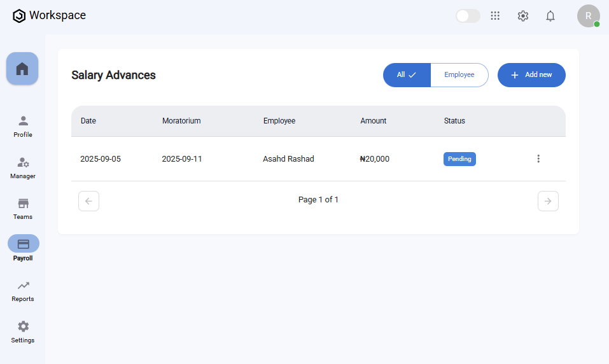Toggle the switch in the top bar

[x=468, y=16]
